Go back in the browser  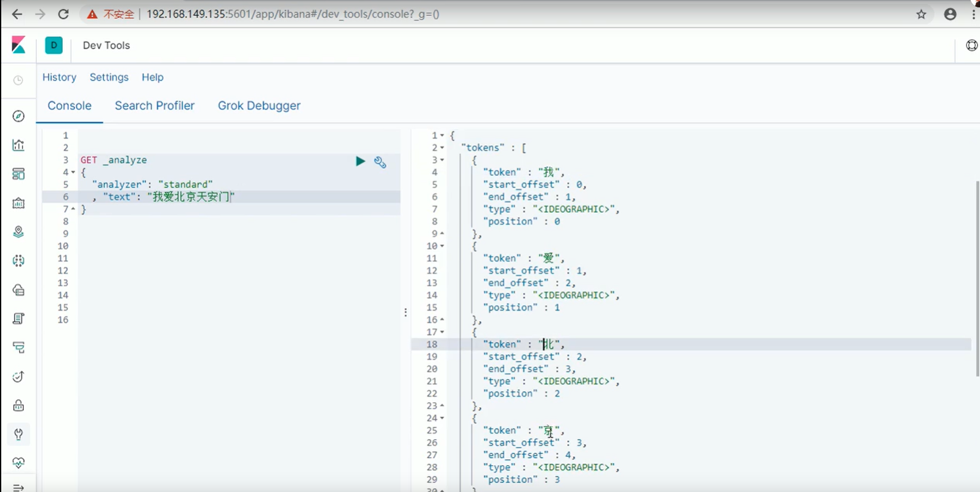click(17, 14)
